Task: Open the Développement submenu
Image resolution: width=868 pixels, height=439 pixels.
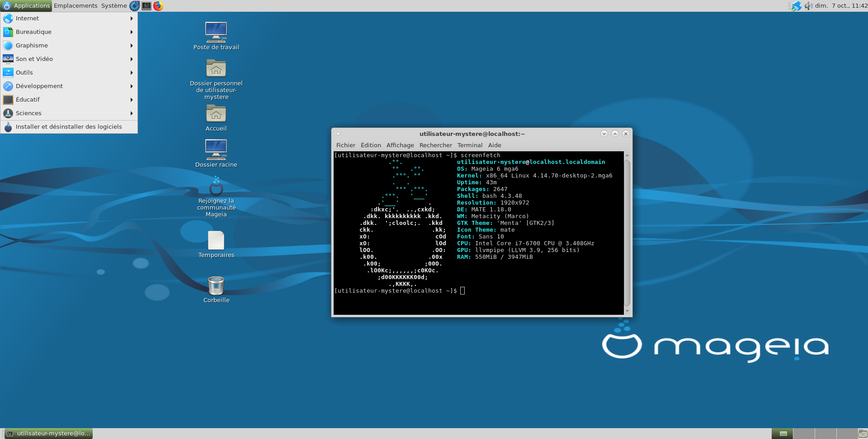Action: click(x=69, y=86)
